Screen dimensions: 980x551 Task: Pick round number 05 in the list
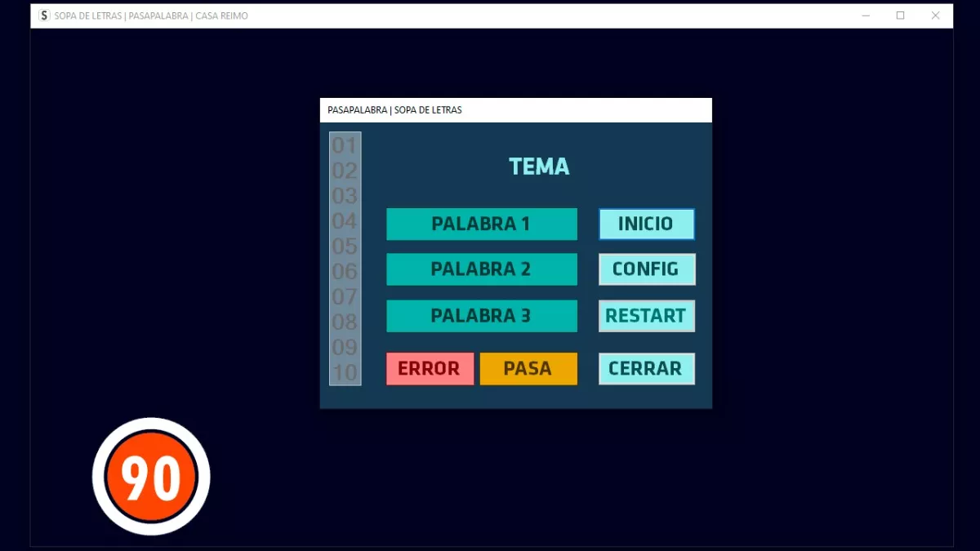(345, 247)
